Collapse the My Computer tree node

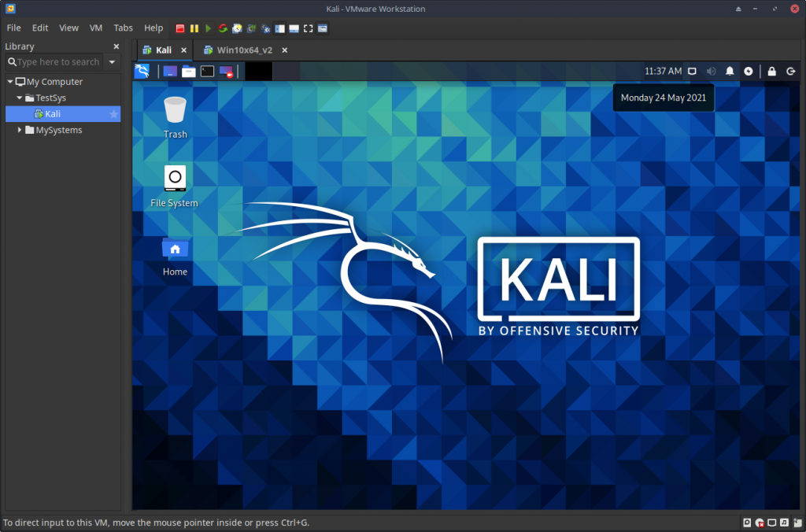[x=9, y=81]
